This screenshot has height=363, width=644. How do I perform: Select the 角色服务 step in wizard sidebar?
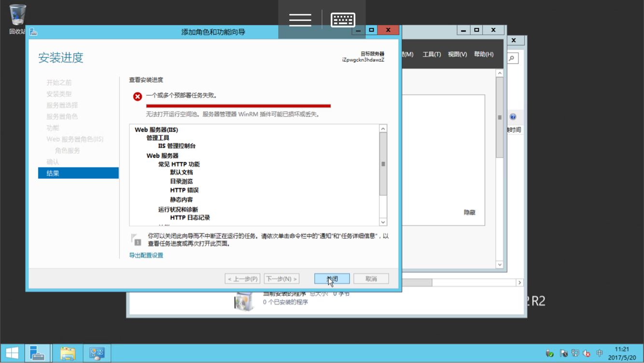pos(68,151)
